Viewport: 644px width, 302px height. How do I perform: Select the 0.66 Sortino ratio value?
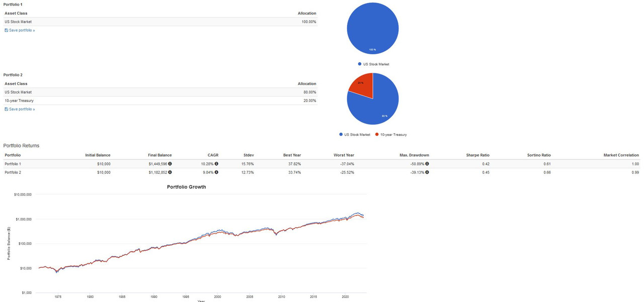click(547, 172)
